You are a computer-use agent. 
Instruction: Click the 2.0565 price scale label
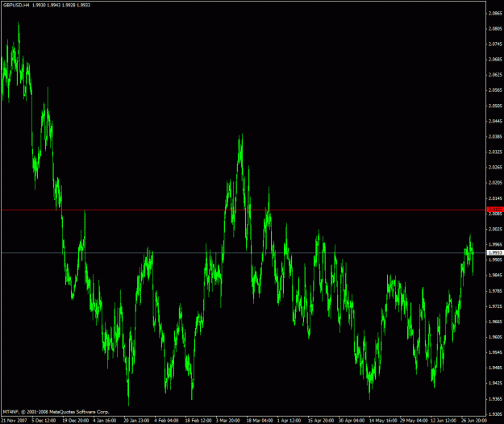495,90
